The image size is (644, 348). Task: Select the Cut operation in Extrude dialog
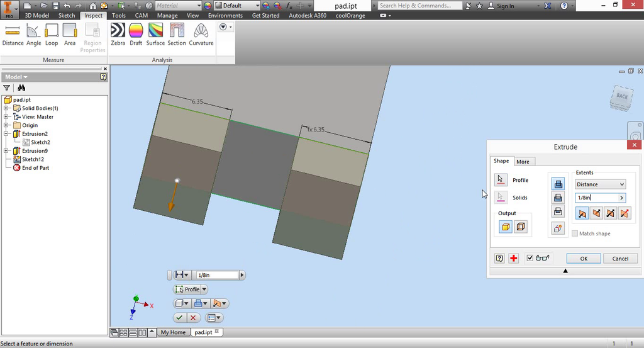(558, 198)
